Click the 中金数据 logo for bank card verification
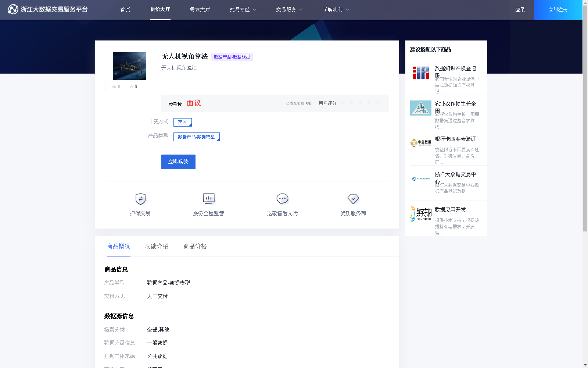The width and height of the screenshot is (588, 368). click(x=421, y=143)
